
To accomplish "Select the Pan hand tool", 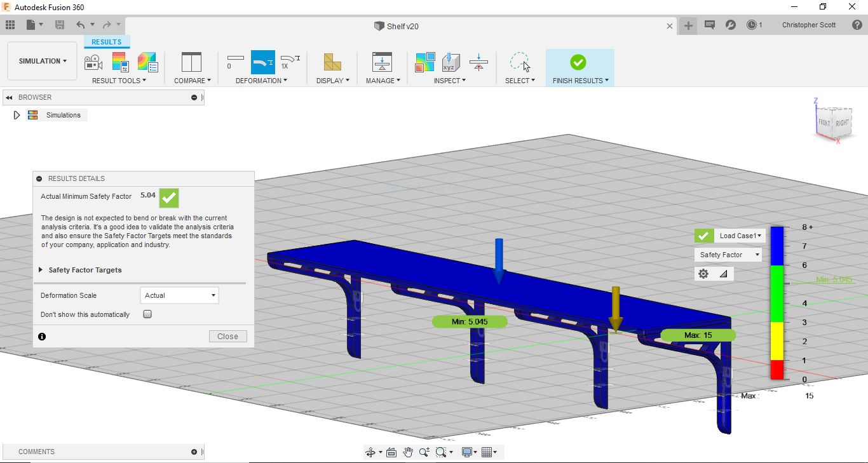I will [408, 452].
